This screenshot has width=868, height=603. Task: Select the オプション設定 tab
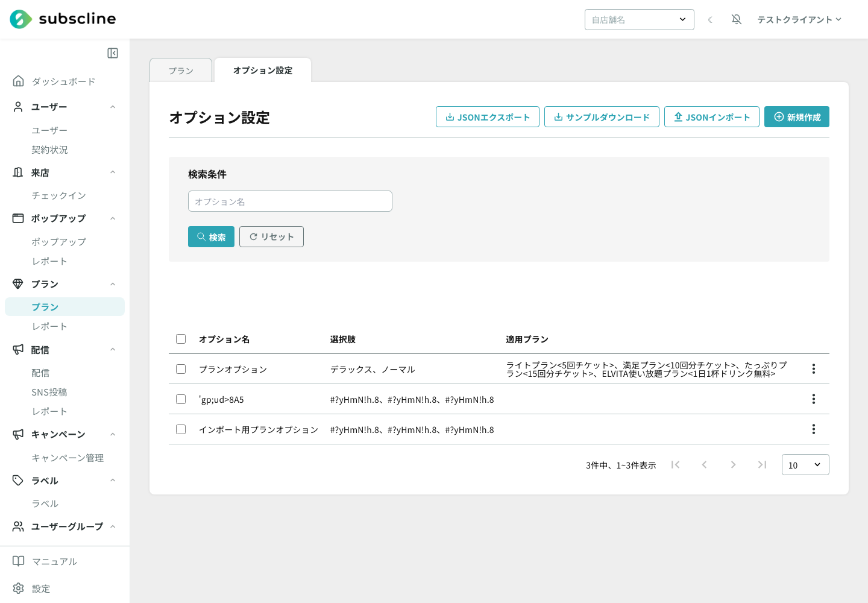(x=263, y=71)
